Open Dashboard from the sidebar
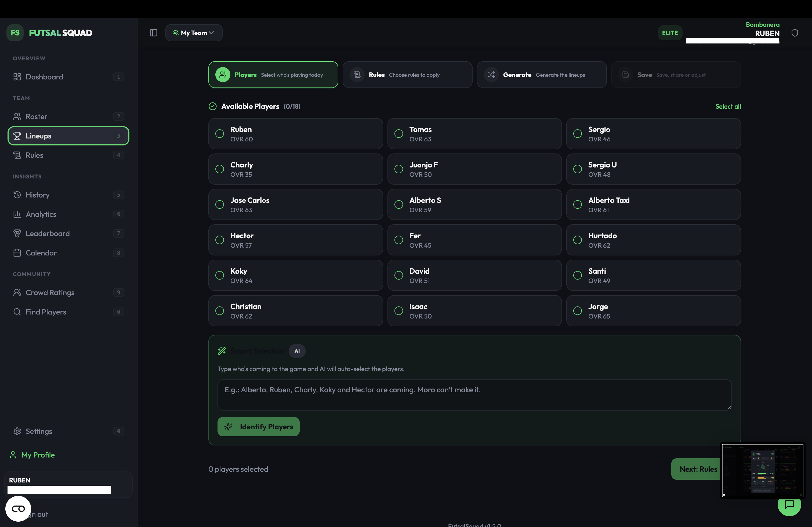812x527 pixels. (68, 77)
